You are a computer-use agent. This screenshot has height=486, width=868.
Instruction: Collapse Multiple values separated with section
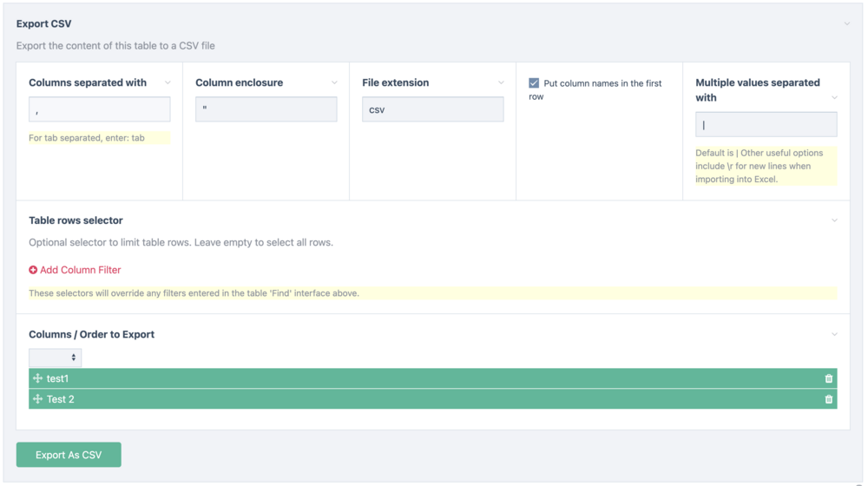[834, 97]
